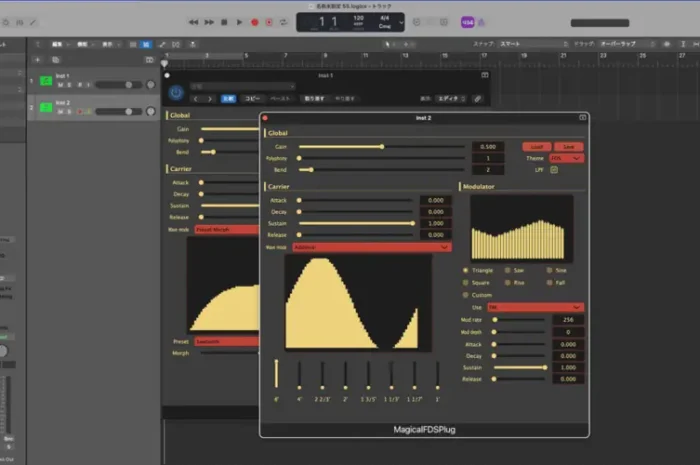700x465 pixels.
Task: Toggle the LPF checkbox
Action: 554,170
